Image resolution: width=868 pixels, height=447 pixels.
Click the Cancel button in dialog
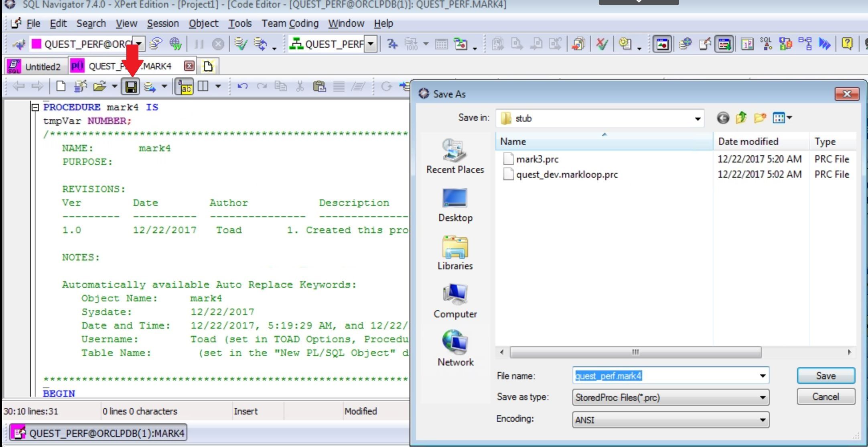pyautogui.click(x=826, y=397)
